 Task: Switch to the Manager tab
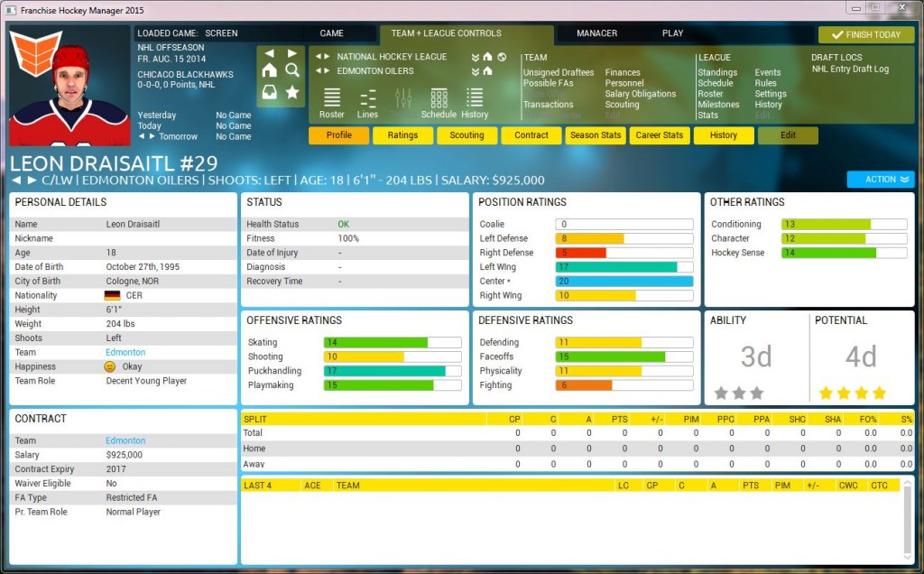pos(597,33)
